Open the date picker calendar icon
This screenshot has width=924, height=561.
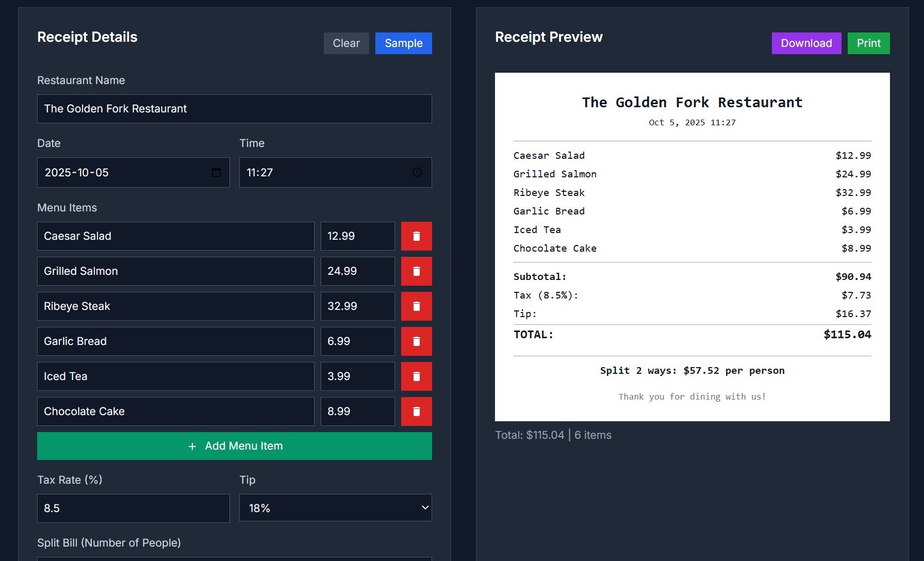216,172
